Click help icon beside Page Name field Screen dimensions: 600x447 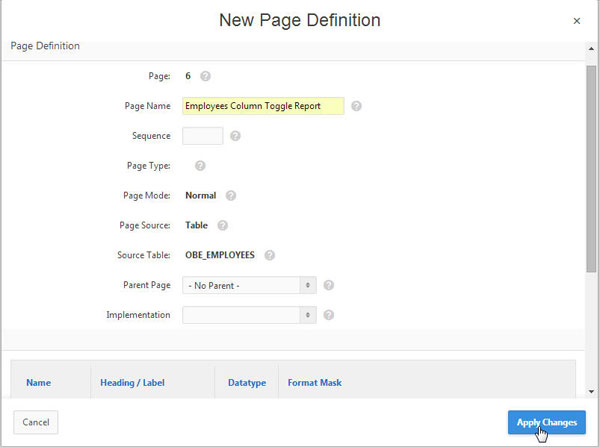[356, 106]
